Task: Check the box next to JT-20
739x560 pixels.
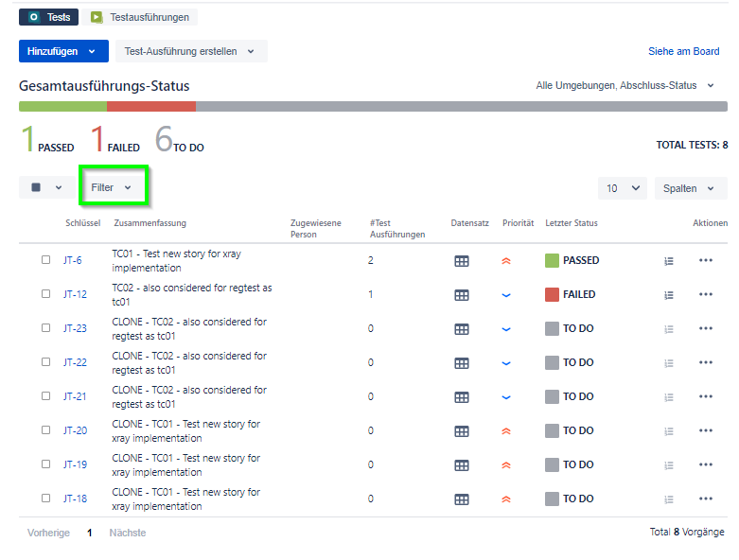Action: pos(45,430)
